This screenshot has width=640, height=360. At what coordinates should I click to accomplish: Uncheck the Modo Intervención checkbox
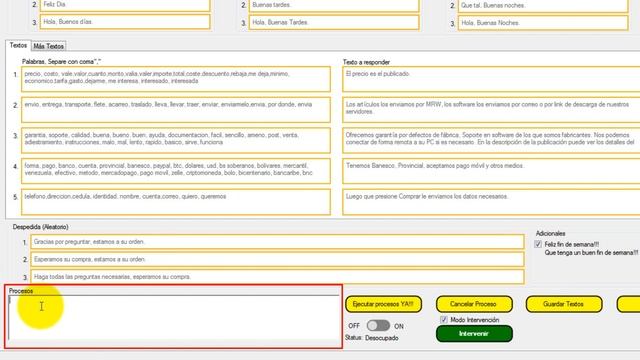444,320
